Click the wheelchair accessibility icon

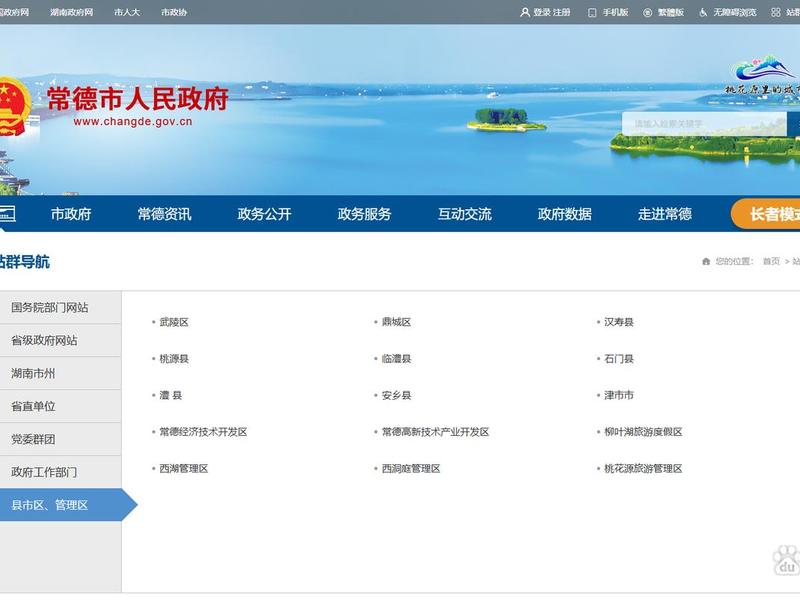tap(704, 12)
